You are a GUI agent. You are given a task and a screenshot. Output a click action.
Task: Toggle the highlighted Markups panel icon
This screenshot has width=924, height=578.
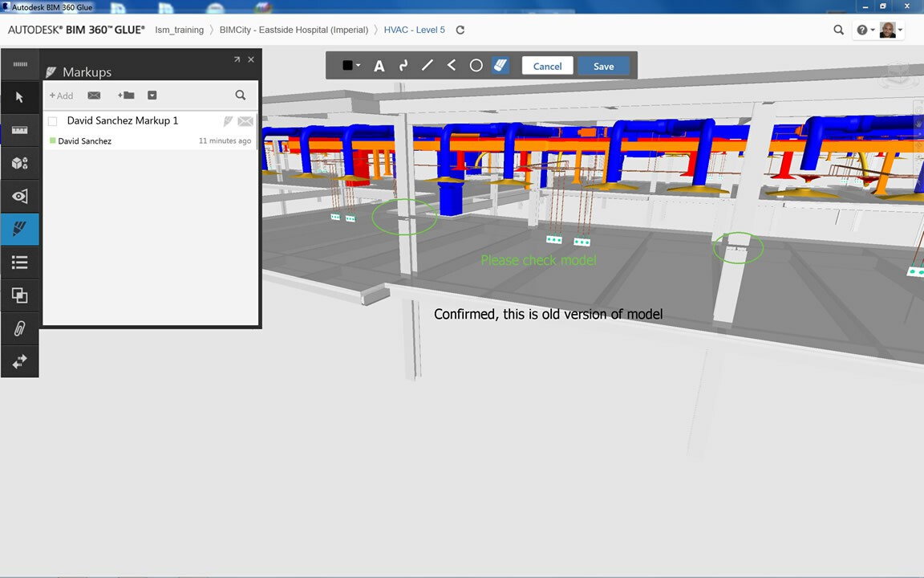(19, 229)
